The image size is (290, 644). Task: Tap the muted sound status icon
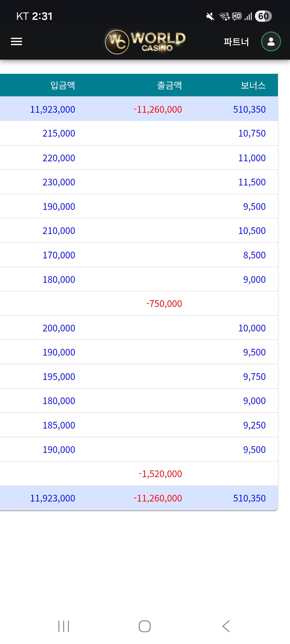210,17
